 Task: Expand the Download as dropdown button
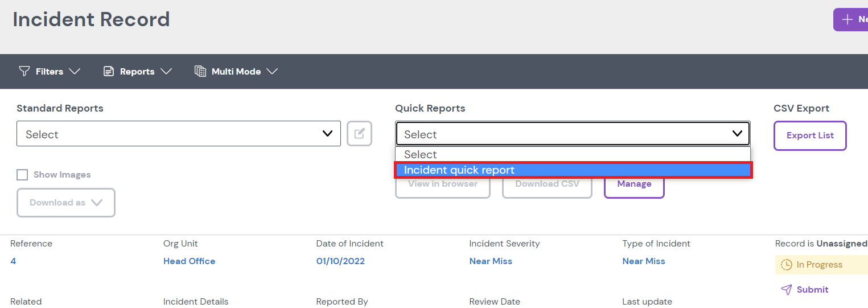pos(66,203)
